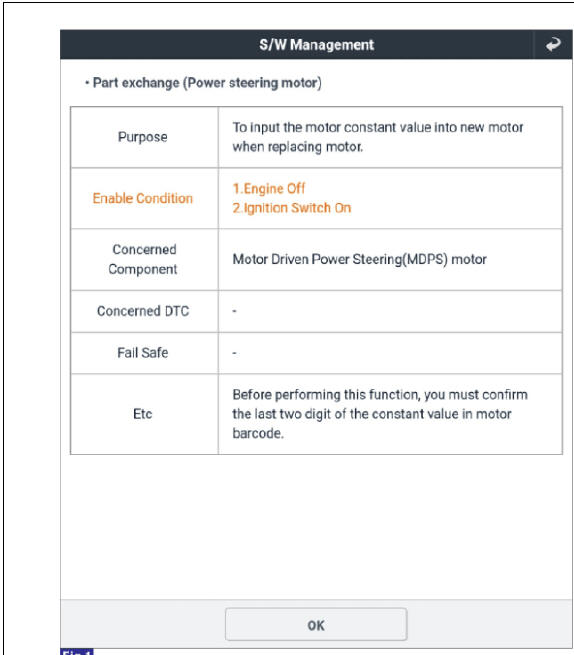Screen dimensions: 574x655
Task: Click the Purpose row label
Action: [142, 137]
